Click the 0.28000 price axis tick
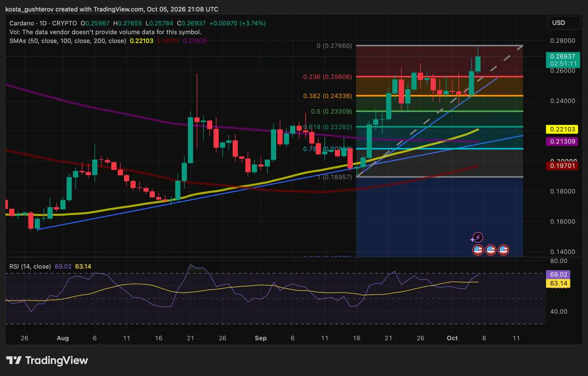This screenshot has width=588, height=376. pyautogui.click(x=562, y=40)
